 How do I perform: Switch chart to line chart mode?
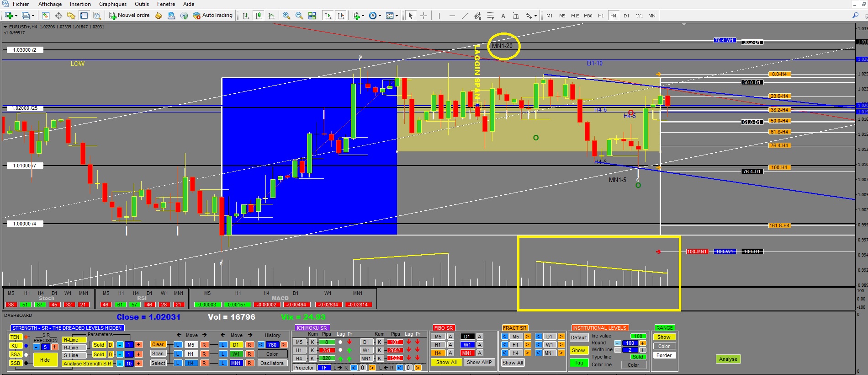pos(271,16)
